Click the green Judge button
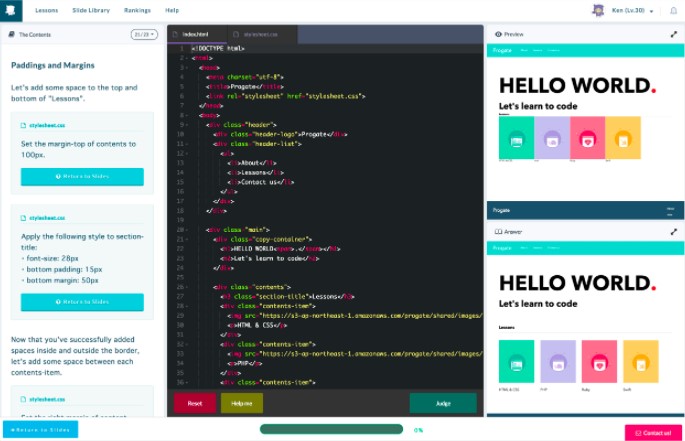 click(x=443, y=403)
